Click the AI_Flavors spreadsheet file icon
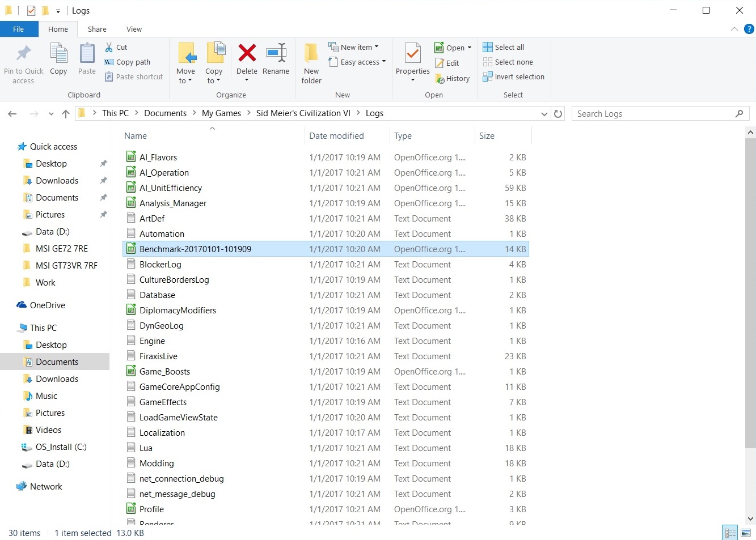Screen dimensions: 756x540 coord(131,157)
